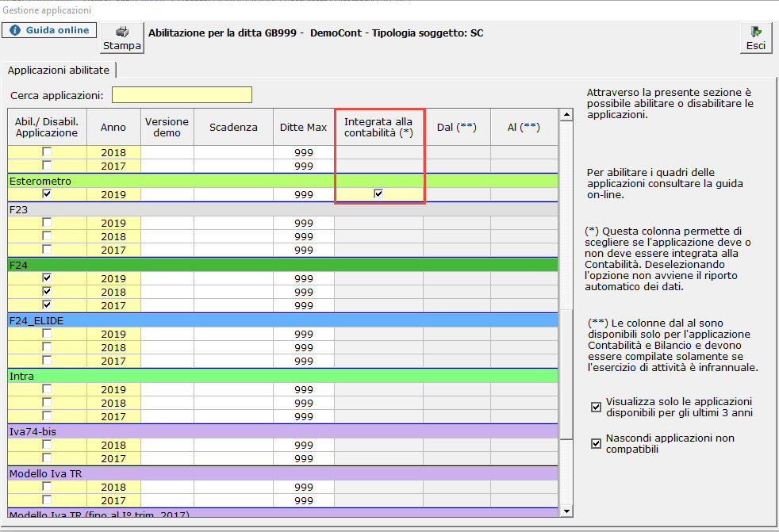Click the table scrollbar up arrow
The width and height of the screenshot is (779, 532).
(x=566, y=115)
